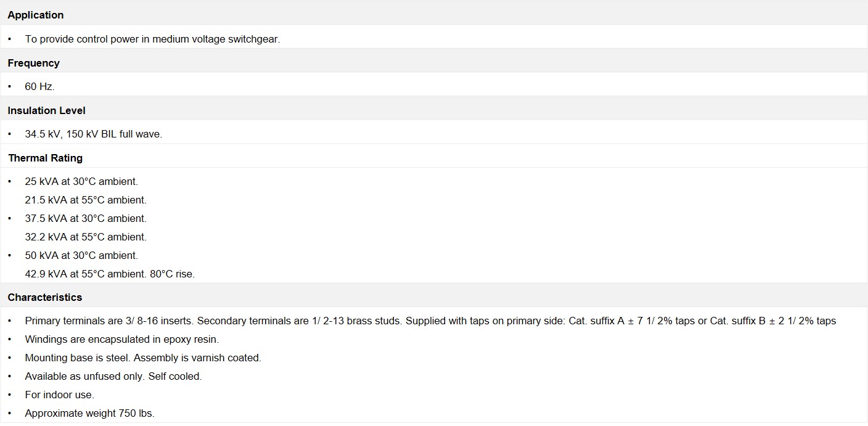
Task: Click the Application section header
Action: pyautogui.click(x=36, y=15)
